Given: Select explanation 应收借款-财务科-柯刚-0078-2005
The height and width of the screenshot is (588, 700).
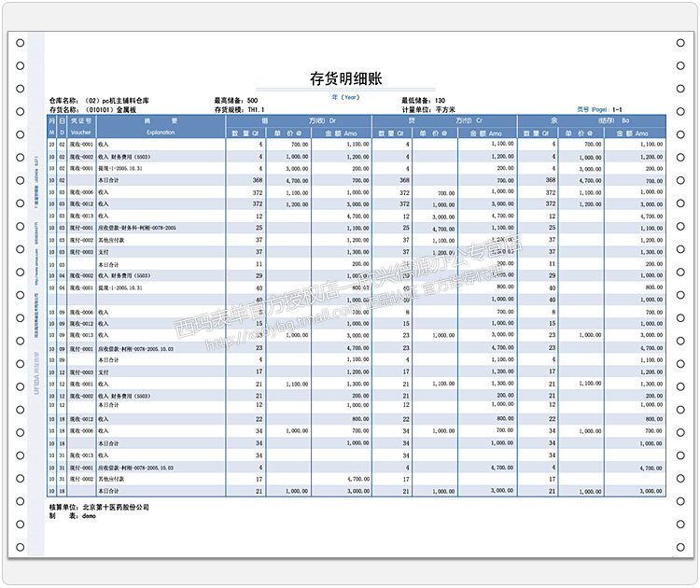Looking at the screenshot, I should (137, 228).
